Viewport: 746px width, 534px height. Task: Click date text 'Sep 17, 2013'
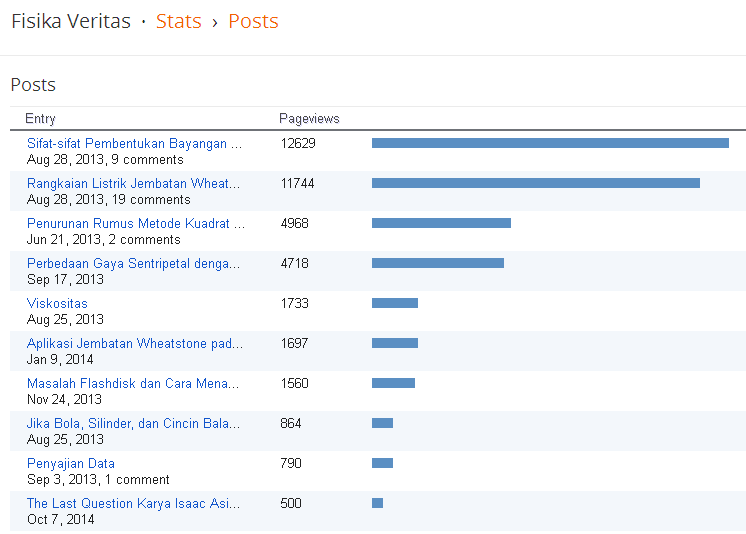65,279
